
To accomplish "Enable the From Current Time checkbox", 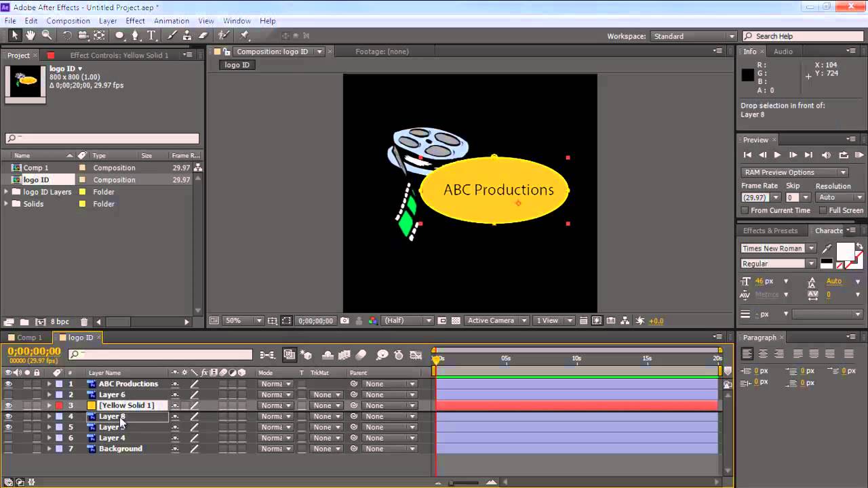I will pos(745,210).
